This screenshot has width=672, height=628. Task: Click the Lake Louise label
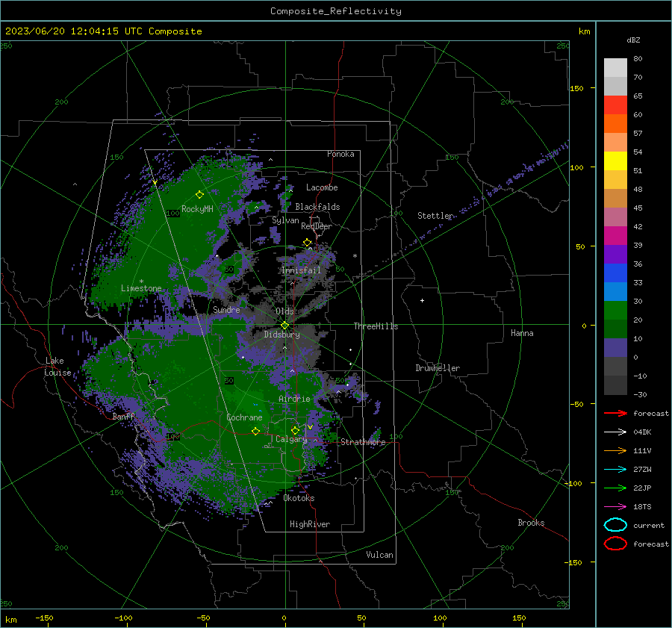[57, 367]
